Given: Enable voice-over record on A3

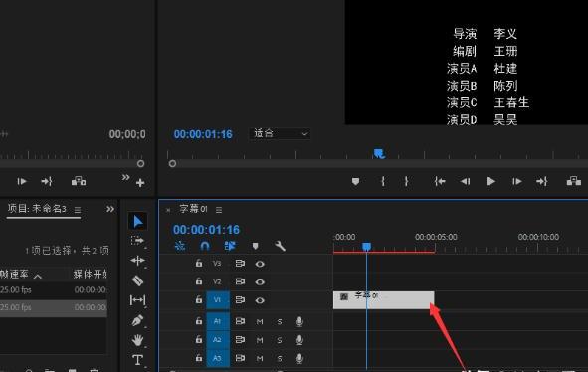Looking at the screenshot, I should click(x=299, y=358).
